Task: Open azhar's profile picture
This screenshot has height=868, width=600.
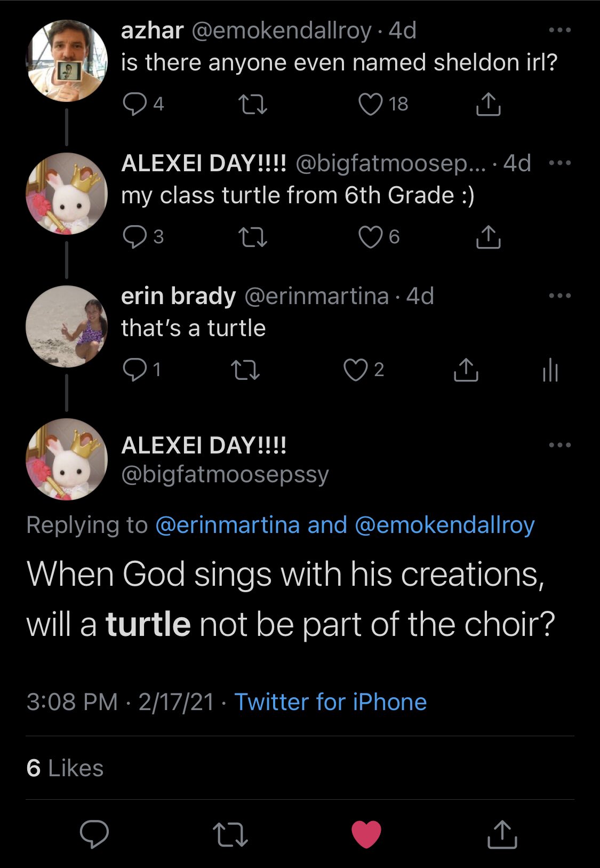Action: click(67, 60)
